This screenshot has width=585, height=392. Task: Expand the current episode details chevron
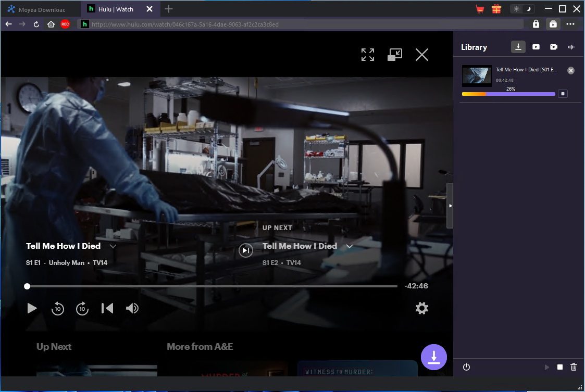pos(113,246)
